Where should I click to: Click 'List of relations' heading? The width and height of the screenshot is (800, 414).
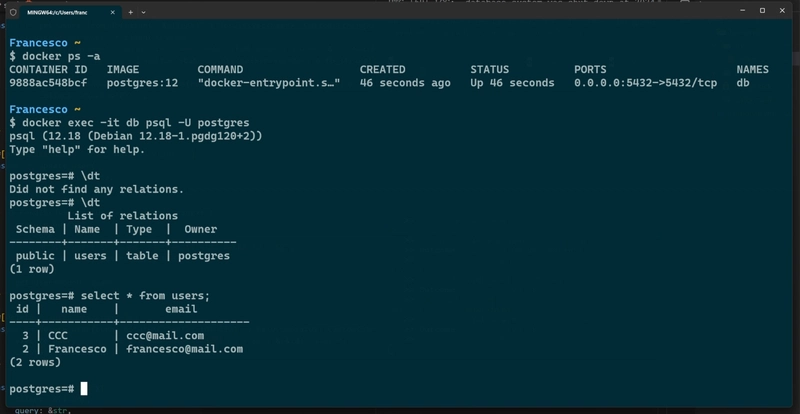coord(122,216)
